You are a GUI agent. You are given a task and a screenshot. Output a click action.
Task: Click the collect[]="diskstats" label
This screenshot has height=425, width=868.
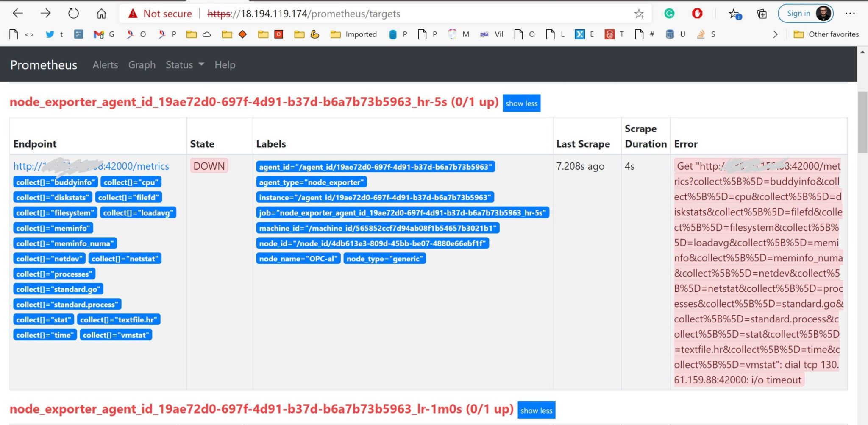click(53, 198)
